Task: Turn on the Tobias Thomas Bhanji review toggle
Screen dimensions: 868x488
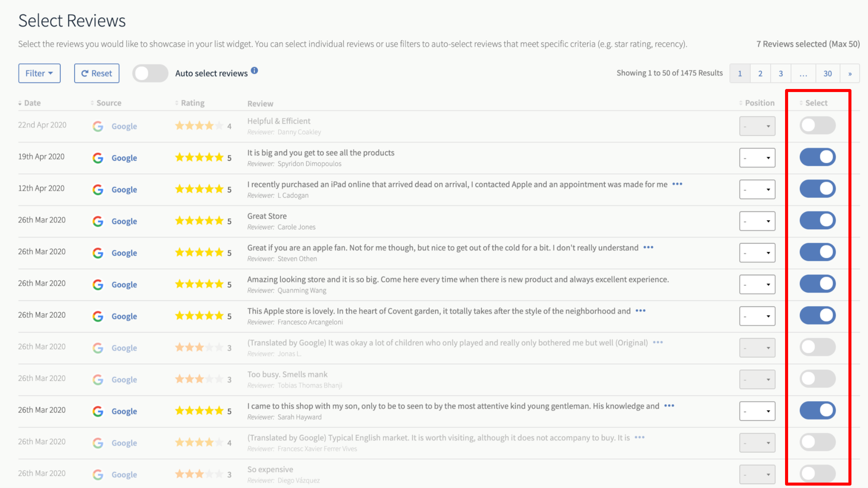Action: tap(818, 379)
